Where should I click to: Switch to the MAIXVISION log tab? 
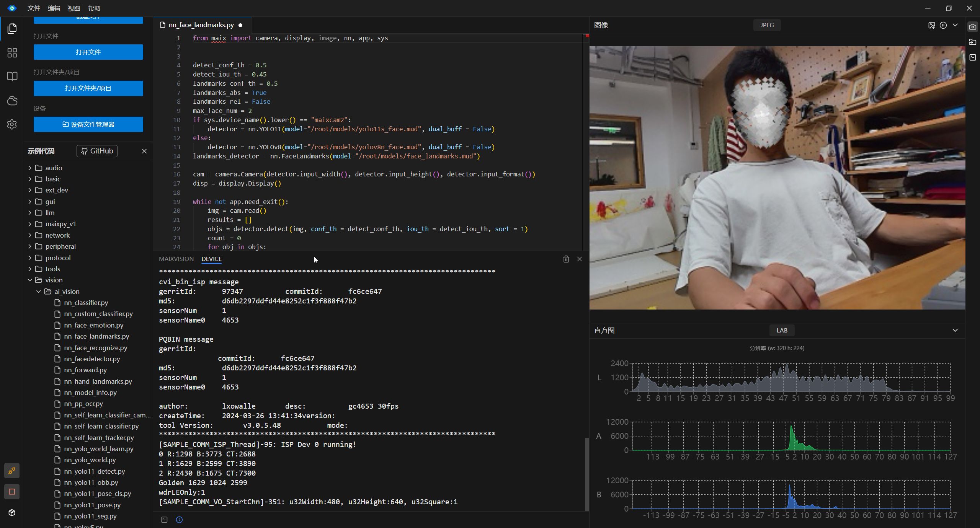[x=176, y=259]
